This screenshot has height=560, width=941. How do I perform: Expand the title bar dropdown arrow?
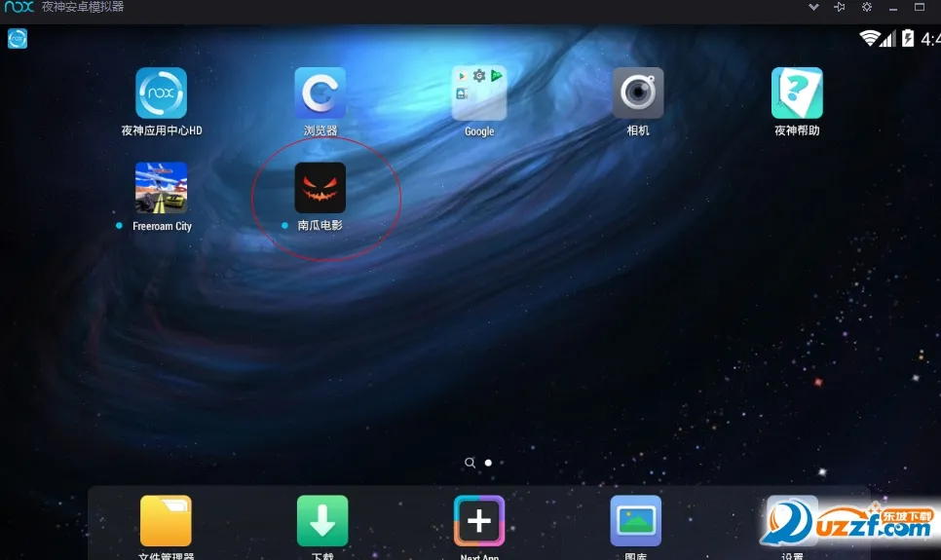(813, 7)
